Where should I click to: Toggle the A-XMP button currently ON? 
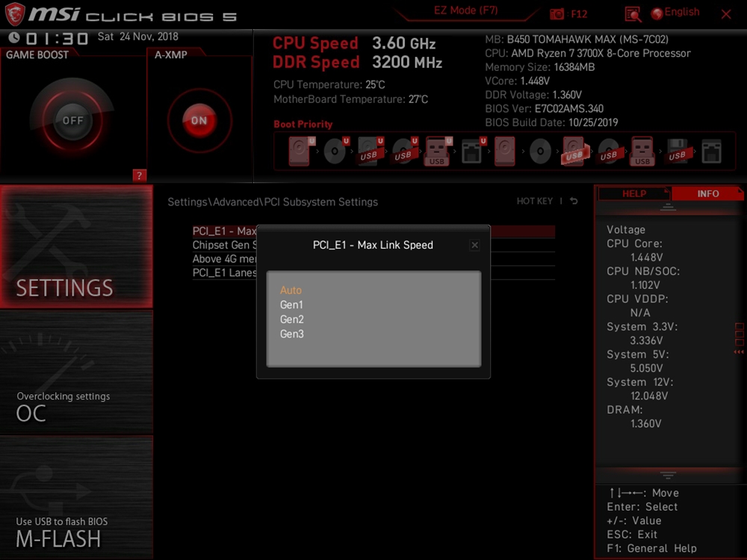[x=199, y=120]
